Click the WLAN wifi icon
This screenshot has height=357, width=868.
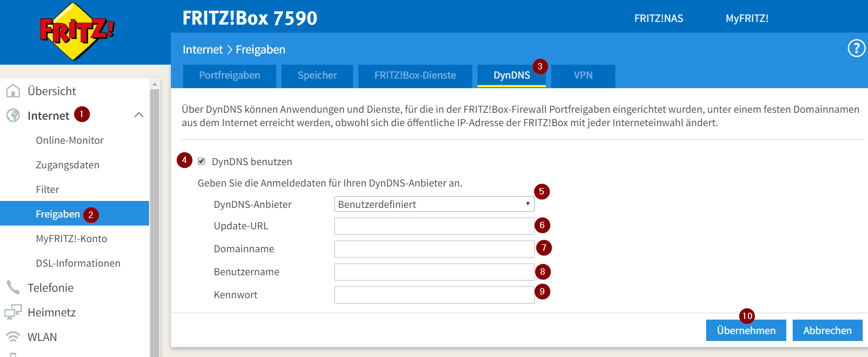tap(13, 337)
